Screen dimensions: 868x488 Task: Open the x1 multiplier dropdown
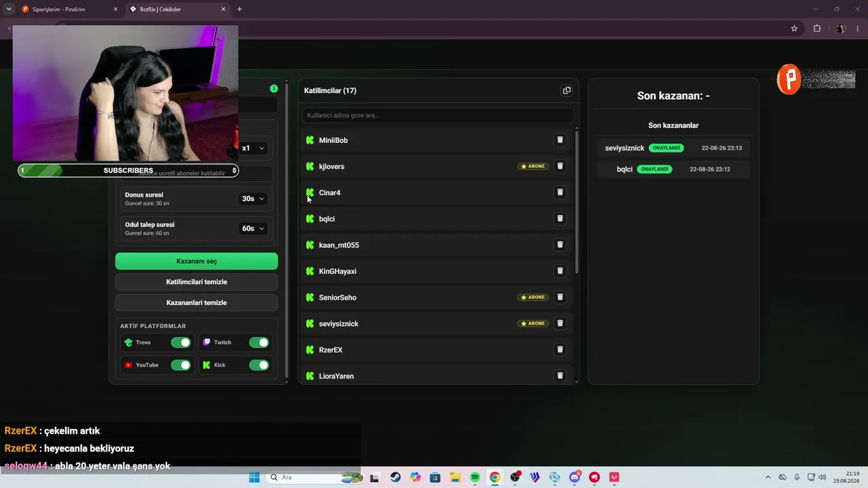pos(253,148)
